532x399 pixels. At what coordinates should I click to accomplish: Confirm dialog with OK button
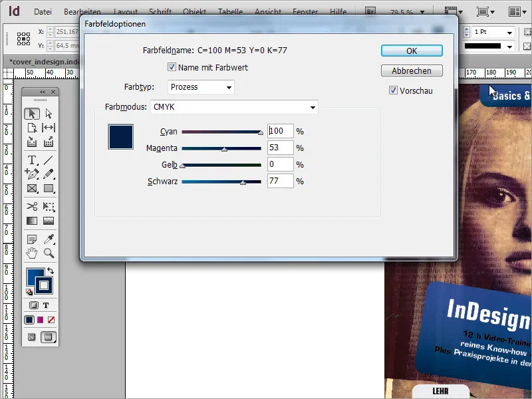(412, 51)
